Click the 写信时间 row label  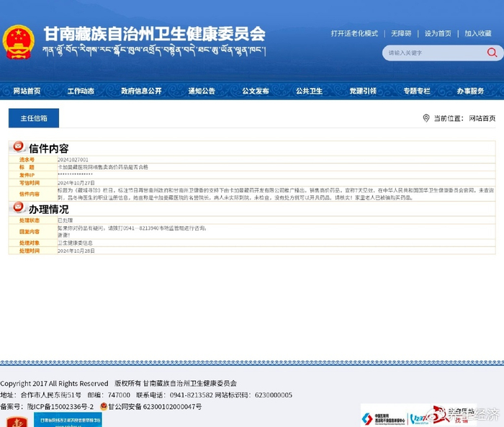(x=30, y=183)
